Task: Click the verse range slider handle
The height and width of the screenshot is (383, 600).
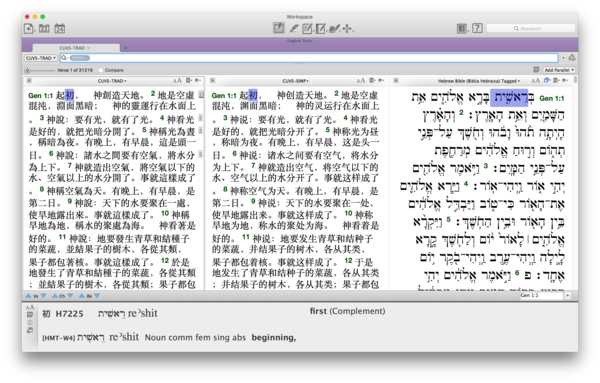Action: coord(27,70)
